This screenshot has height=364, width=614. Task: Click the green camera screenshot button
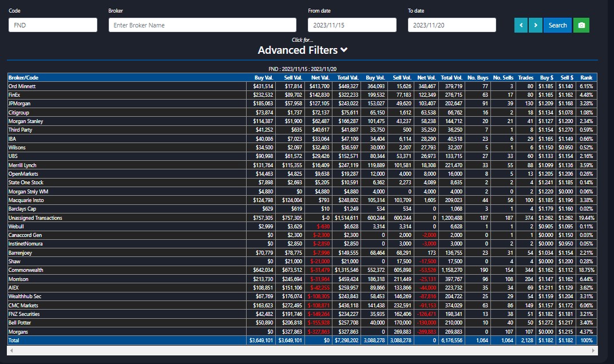581,25
